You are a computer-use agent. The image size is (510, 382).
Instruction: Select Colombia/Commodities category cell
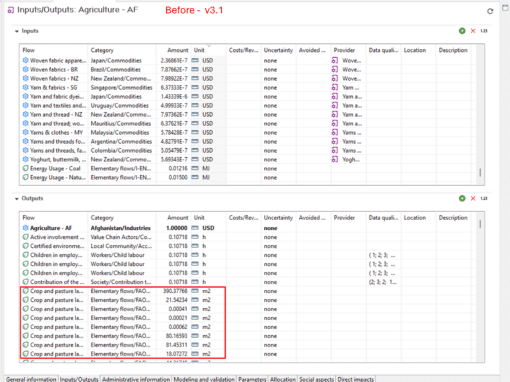(x=121, y=150)
